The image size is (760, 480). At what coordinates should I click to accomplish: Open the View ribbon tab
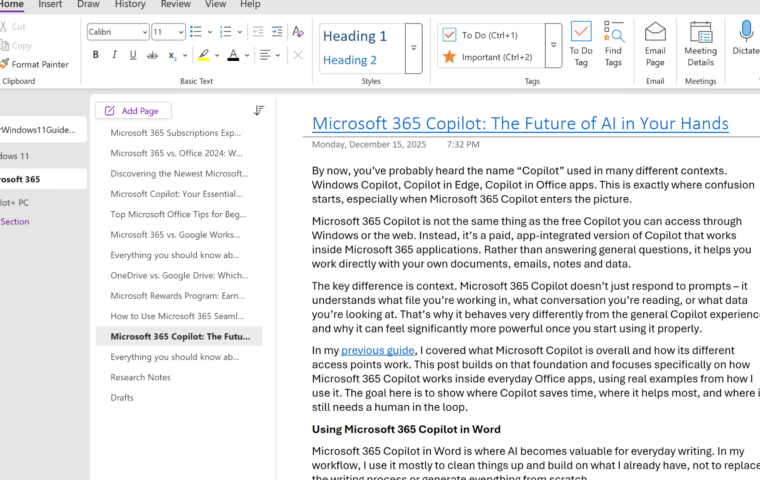click(215, 4)
